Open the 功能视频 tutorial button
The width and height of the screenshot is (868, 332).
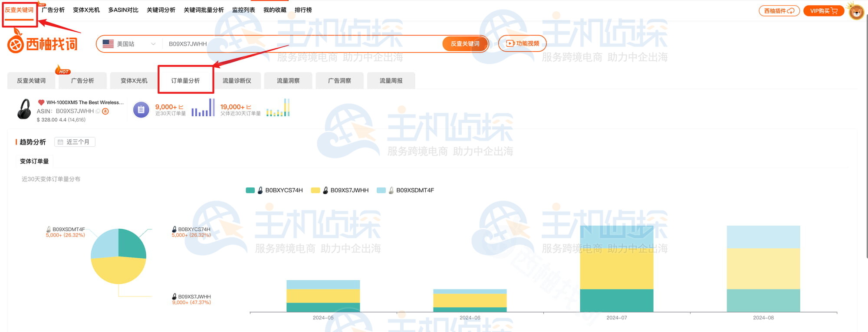click(x=523, y=43)
